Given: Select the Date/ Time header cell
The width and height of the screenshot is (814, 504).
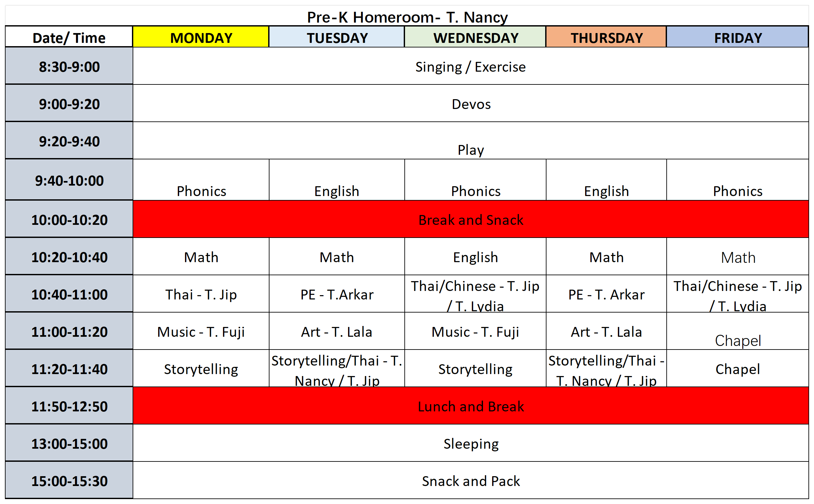Looking at the screenshot, I should click(x=69, y=37).
